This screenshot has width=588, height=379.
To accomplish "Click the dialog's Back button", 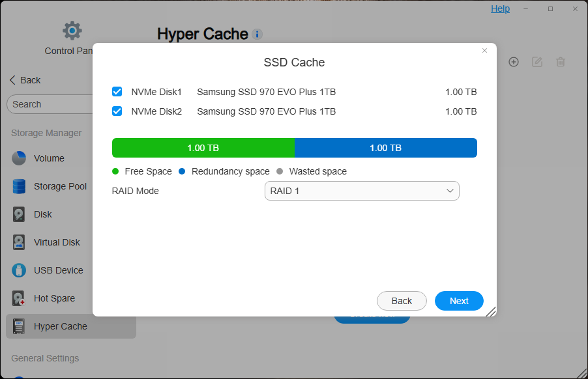I will 402,301.
